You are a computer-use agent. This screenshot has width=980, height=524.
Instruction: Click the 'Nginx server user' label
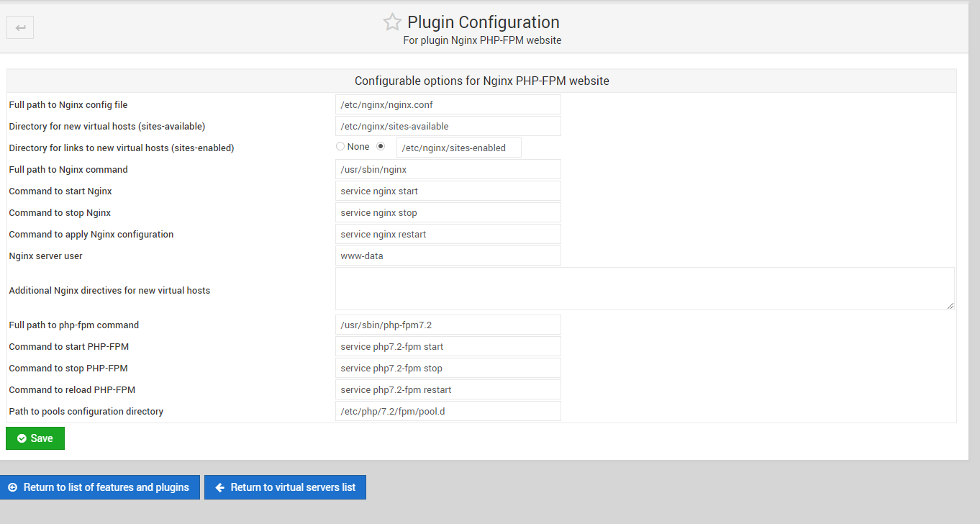(46, 256)
